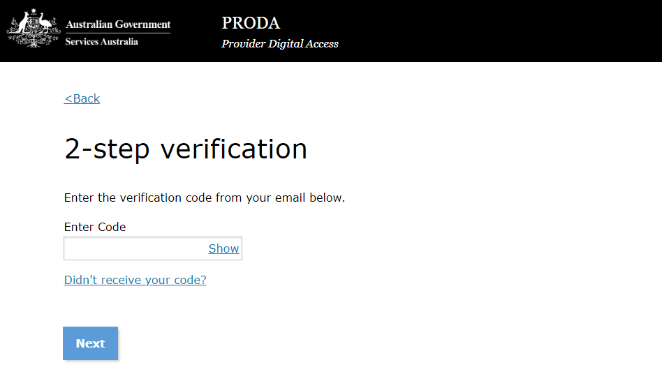Open the "Didn't receive your code?" link

(x=135, y=280)
